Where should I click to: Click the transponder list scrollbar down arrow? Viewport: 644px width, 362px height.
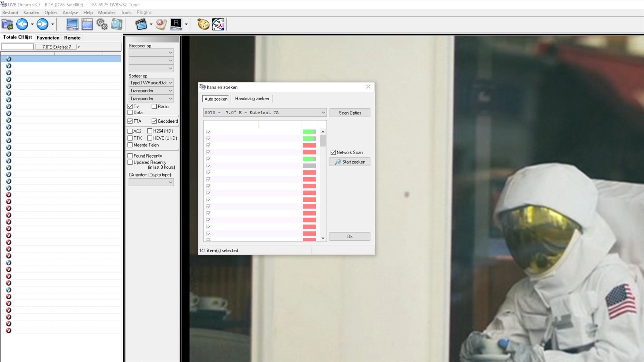(323, 238)
